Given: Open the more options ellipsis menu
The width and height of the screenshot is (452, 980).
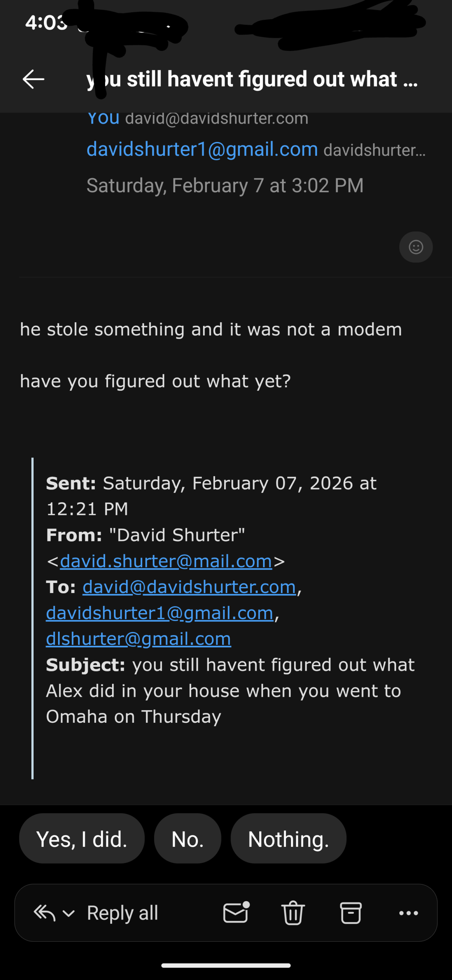Looking at the screenshot, I should click(408, 913).
